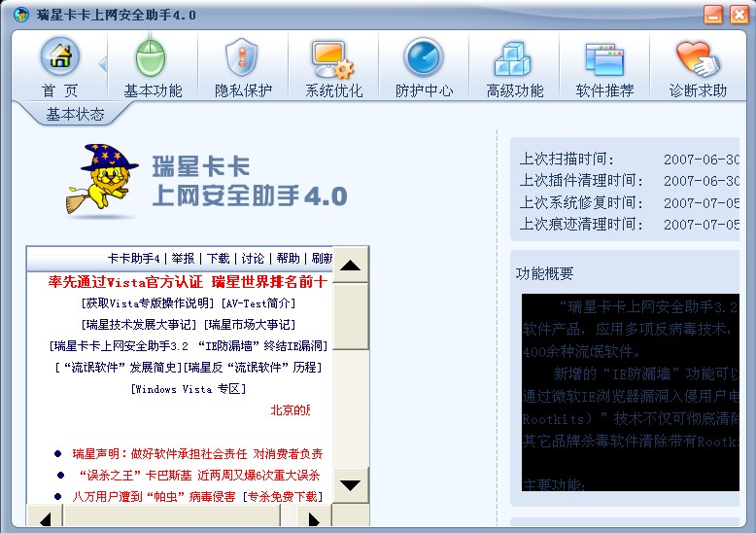Click the 举报 link
The width and height of the screenshot is (756, 533).
pos(184,259)
